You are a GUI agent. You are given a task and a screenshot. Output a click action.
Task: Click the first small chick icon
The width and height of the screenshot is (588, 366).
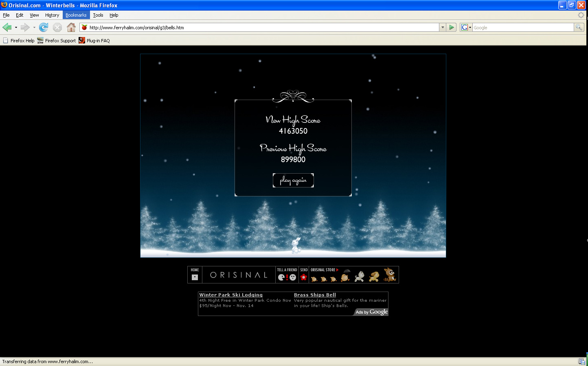[x=314, y=279]
